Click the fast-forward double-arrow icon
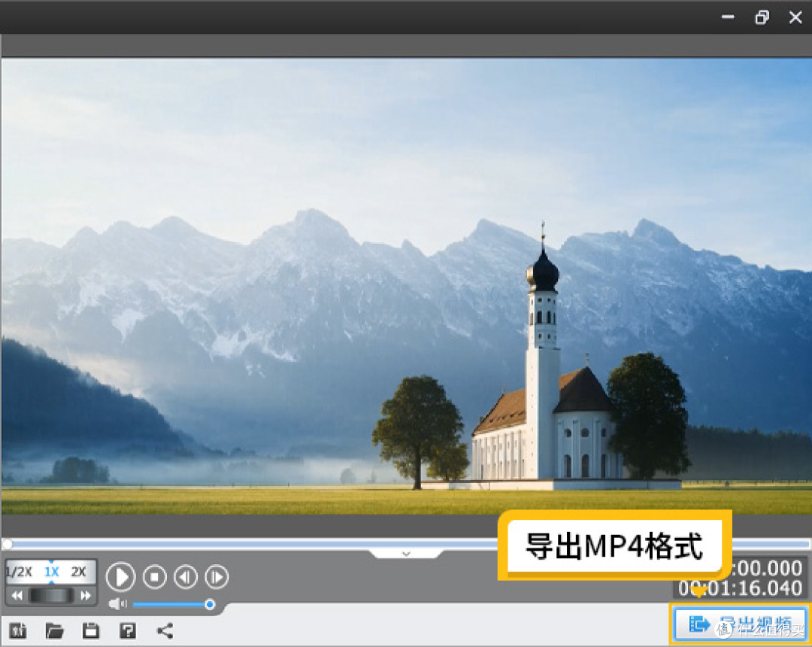 86,596
